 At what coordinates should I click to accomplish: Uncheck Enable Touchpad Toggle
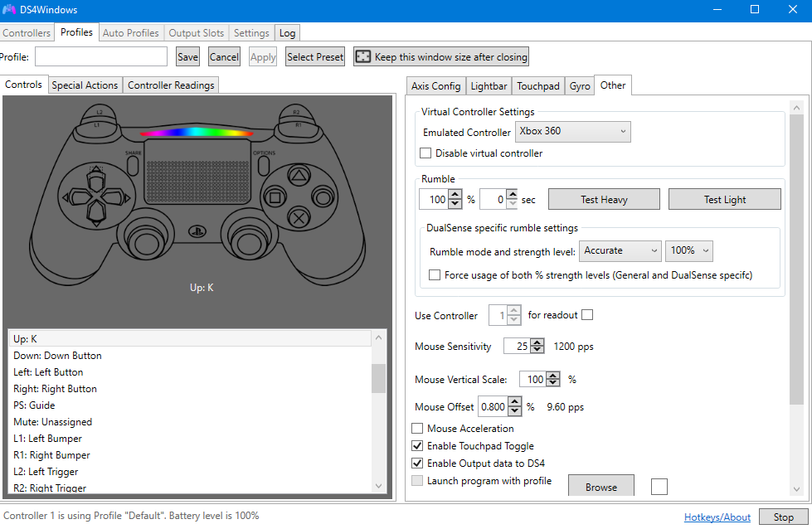click(x=418, y=446)
